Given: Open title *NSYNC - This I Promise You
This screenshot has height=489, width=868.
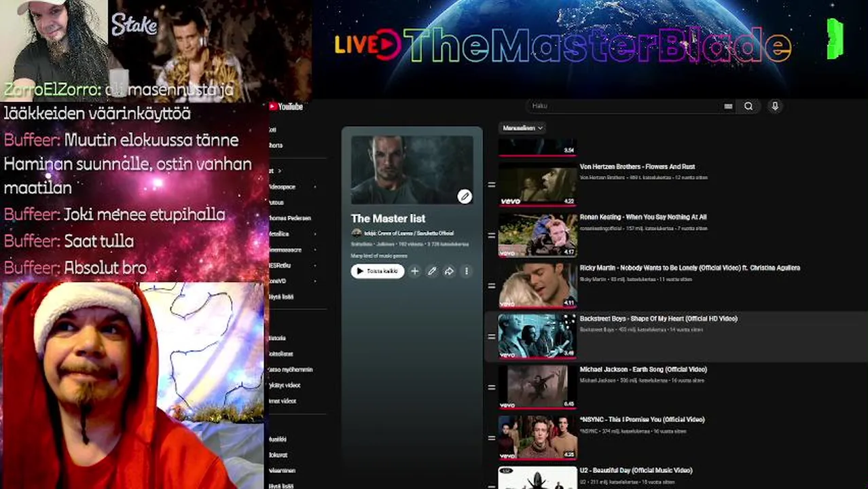Looking at the screenshot, I should point(642,420).
